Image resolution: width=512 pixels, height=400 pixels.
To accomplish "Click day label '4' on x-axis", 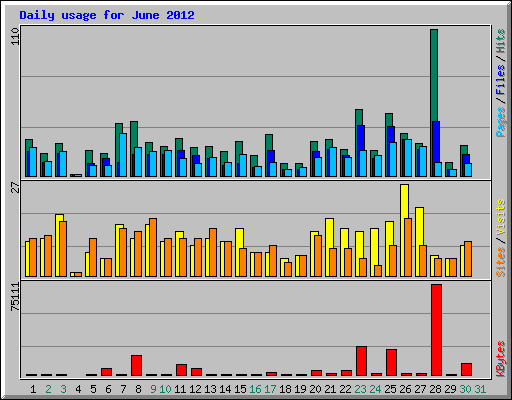I will point(78,389).
